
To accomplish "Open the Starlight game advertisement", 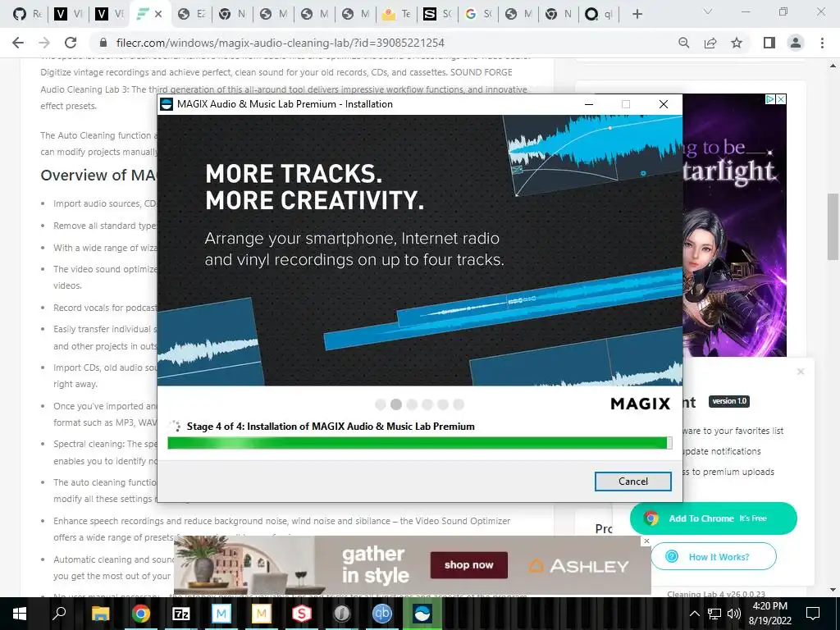I will [x=734, y=225].
